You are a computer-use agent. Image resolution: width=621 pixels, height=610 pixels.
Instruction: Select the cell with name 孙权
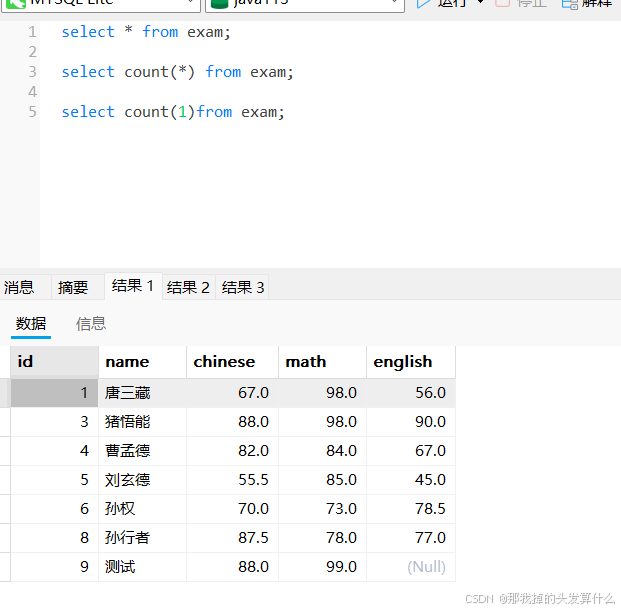[143, 509]
